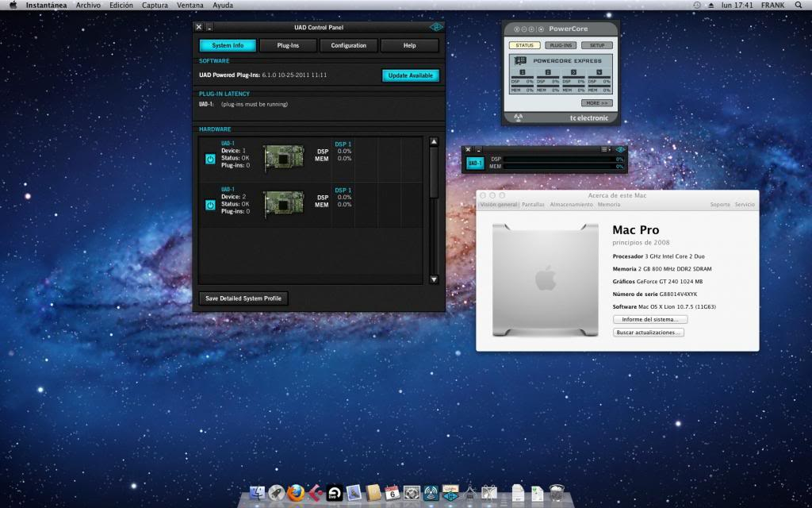This screenshot has width=812, height=508.
Task: Open Firefox from the dock
Action: (295, 493)
